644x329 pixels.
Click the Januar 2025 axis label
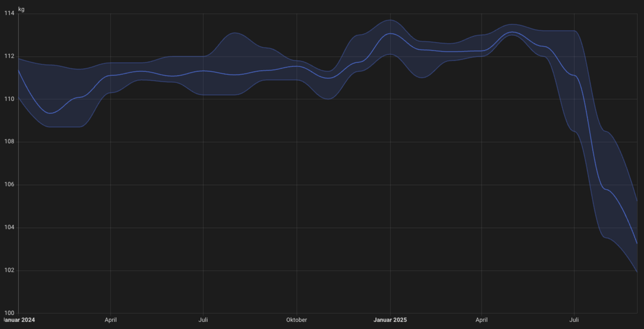coord(390,320)
